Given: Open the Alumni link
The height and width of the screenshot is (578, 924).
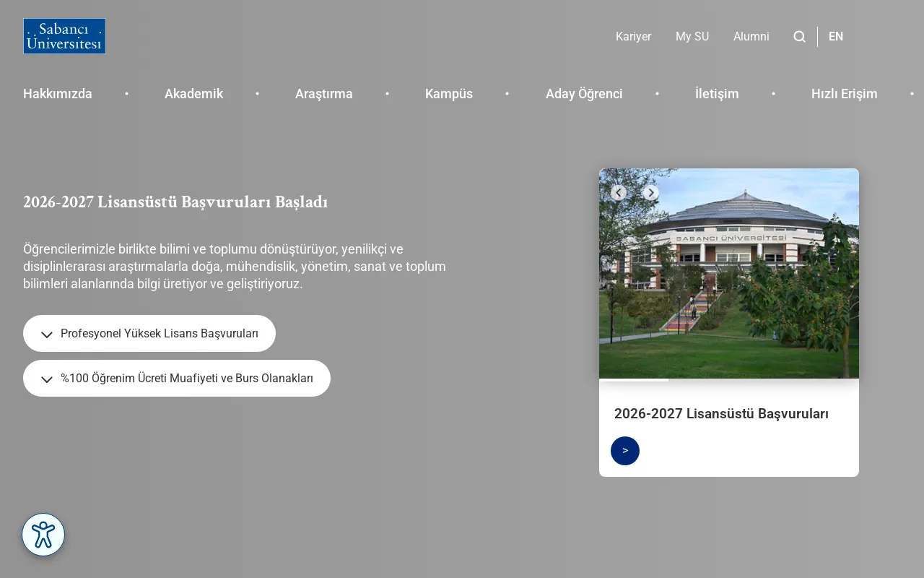Looking at the screenshot, I should [x=751, y=37].
